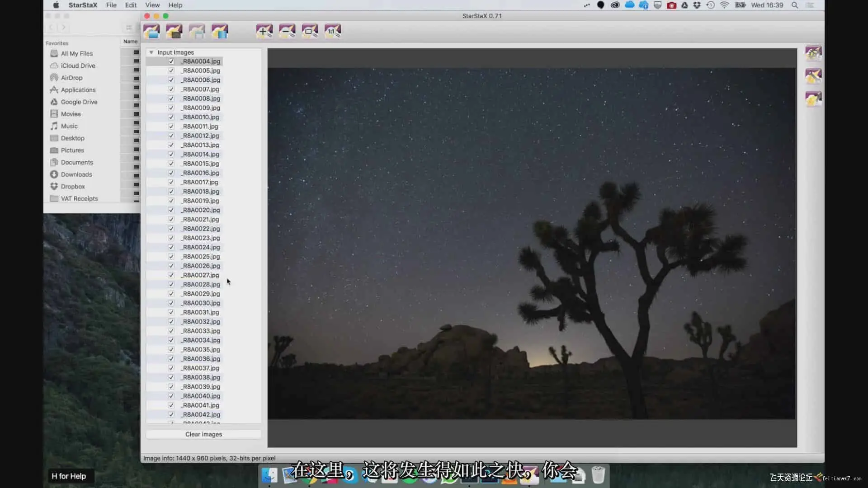
Task: Click the 1:1 actual size zoom icon
Action: pyautogui.click(x=333, y=31)
